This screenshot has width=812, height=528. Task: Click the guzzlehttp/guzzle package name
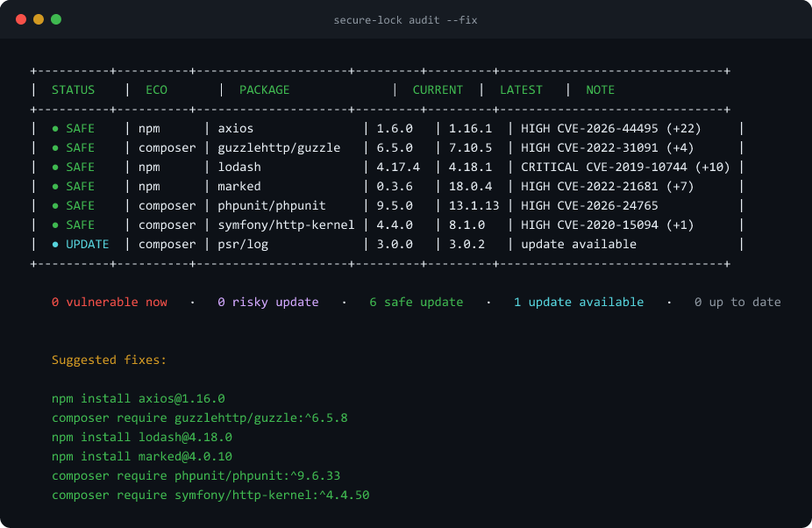(279, 147)
